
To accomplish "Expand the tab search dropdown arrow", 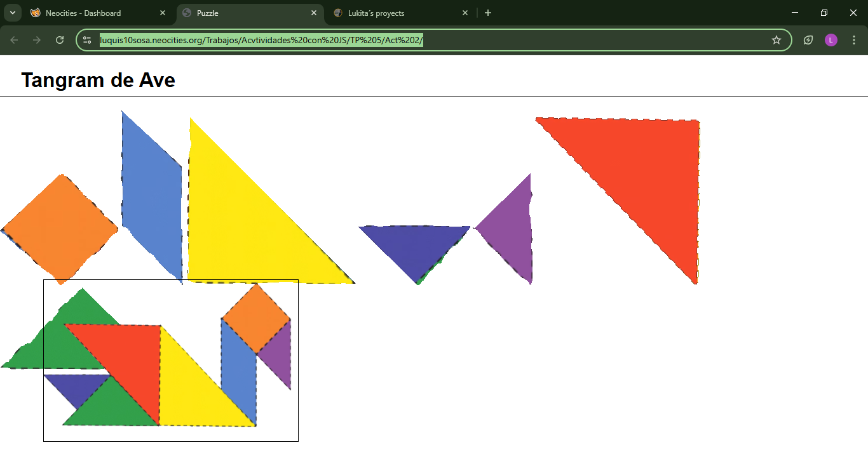I will click(12, 13).
